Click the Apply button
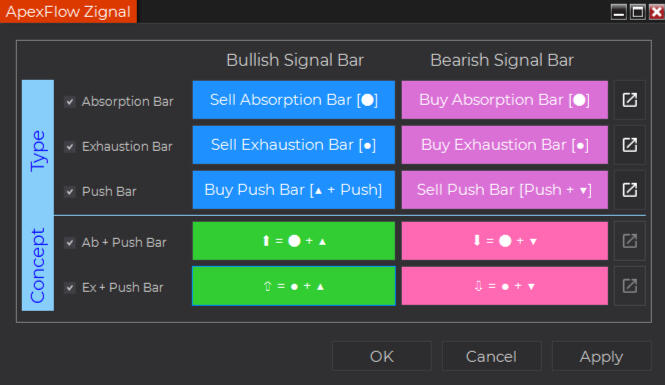 click(601, 357)
